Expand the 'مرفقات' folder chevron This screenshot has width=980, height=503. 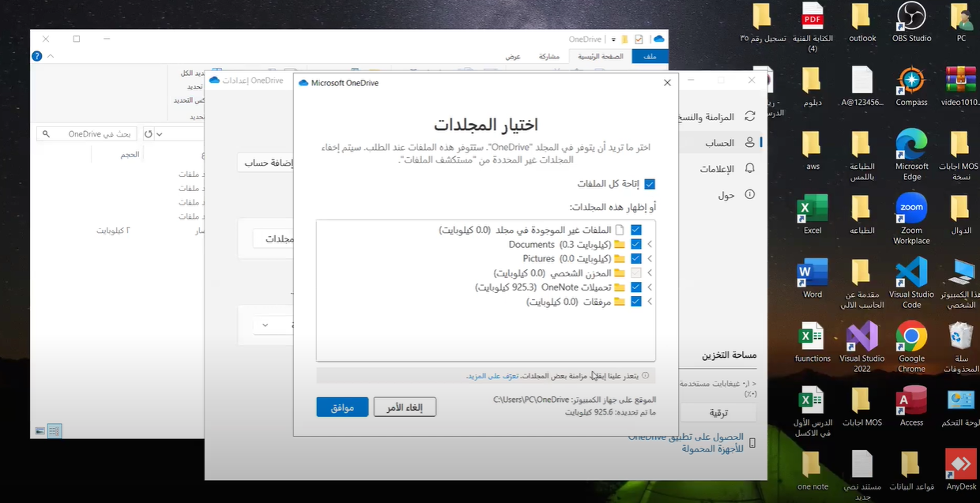[650, 302]
